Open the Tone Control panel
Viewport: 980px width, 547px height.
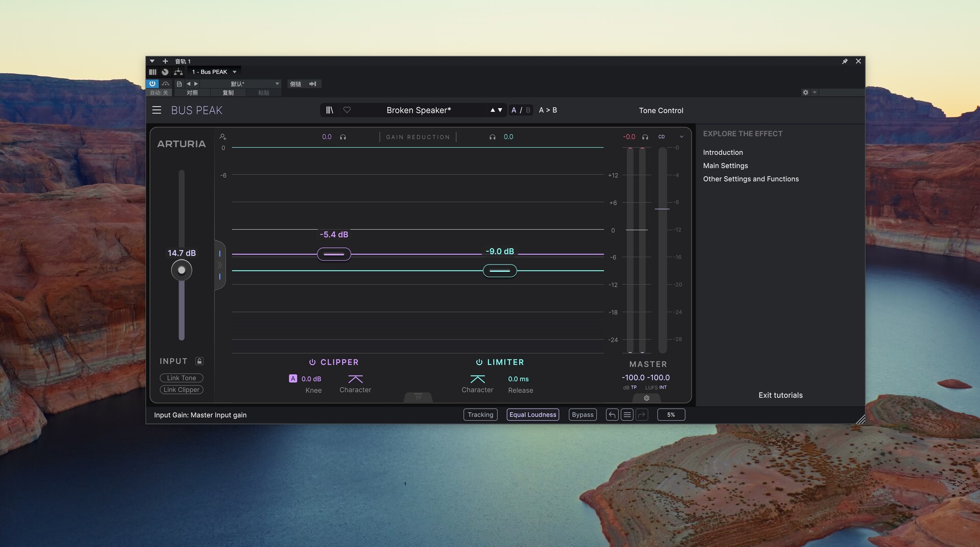(x=661, y=110)
